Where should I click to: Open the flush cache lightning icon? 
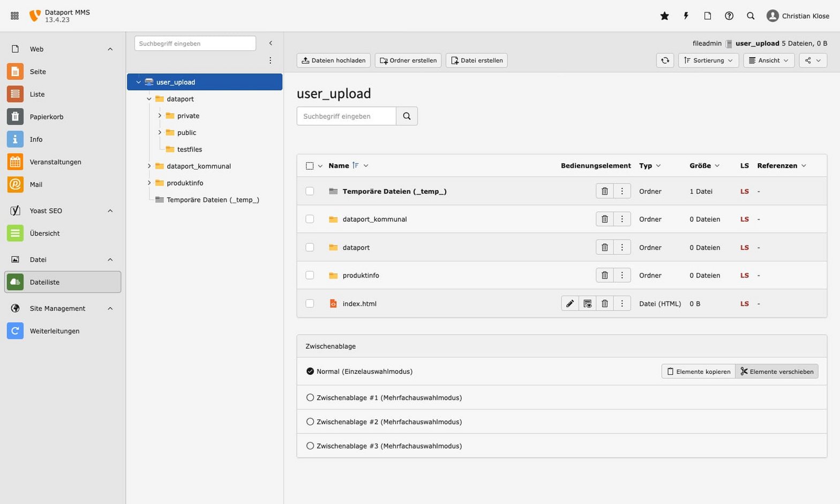[x=686, y=16]
